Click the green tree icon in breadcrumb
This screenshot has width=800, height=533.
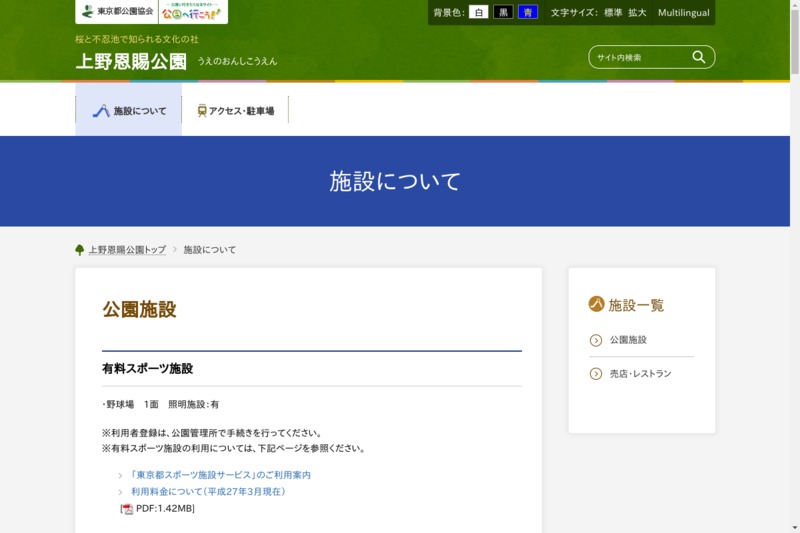coord(80,250)
